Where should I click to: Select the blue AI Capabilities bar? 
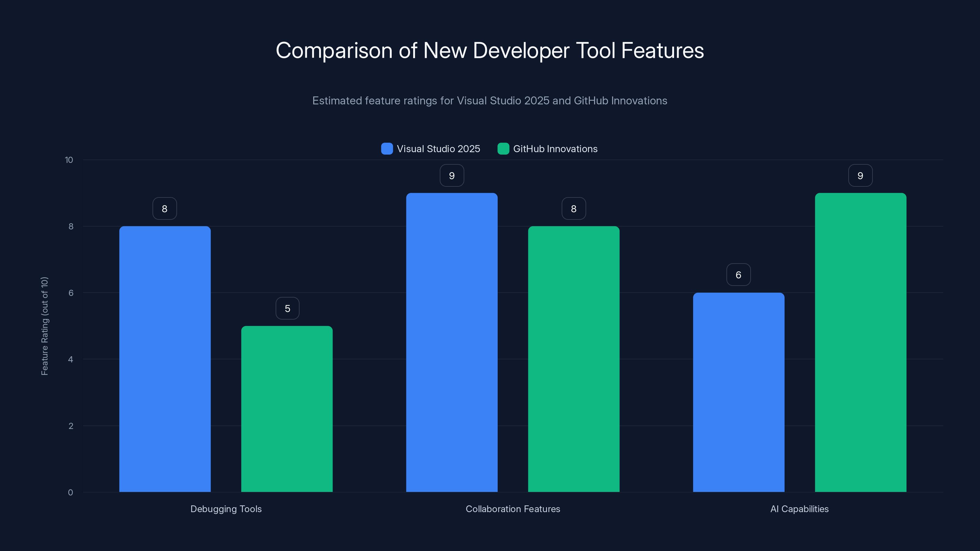738,392
